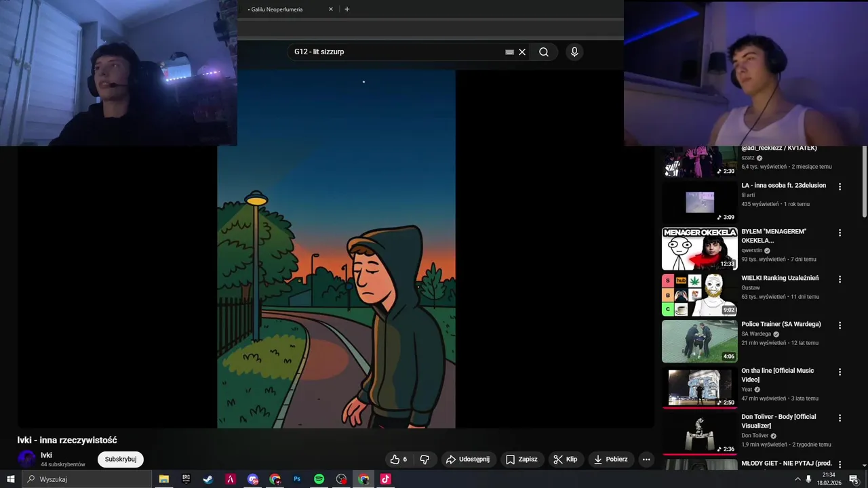Close the Galilu Neoperfumeria tab

coord(331,9)
